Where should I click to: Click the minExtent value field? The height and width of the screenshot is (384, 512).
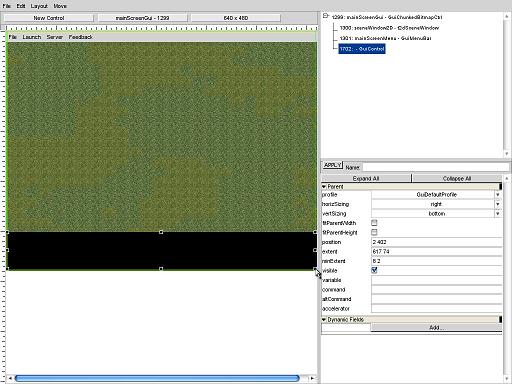[x=436, y=261]
